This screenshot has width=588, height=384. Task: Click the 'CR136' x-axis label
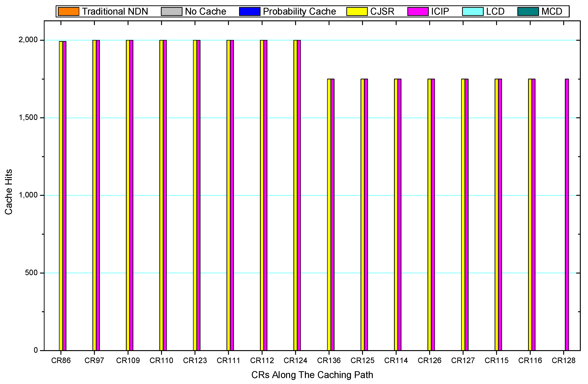(329, 360)
